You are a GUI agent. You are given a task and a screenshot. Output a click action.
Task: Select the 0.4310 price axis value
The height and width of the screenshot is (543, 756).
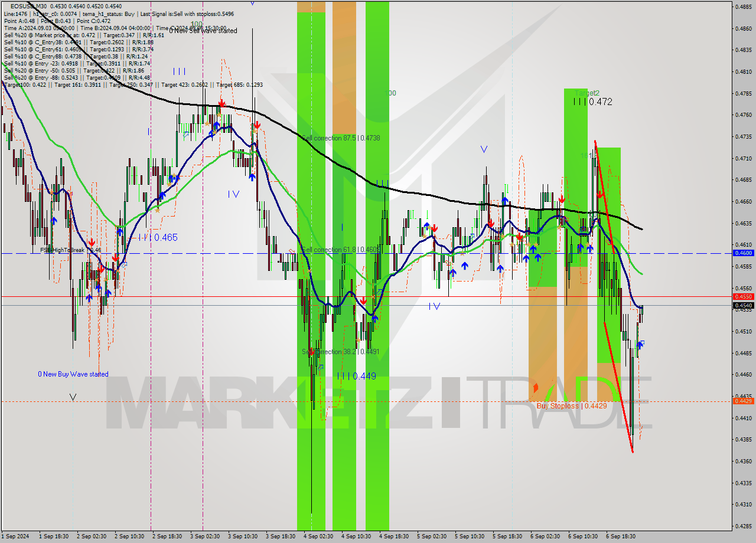click(743, 505)
